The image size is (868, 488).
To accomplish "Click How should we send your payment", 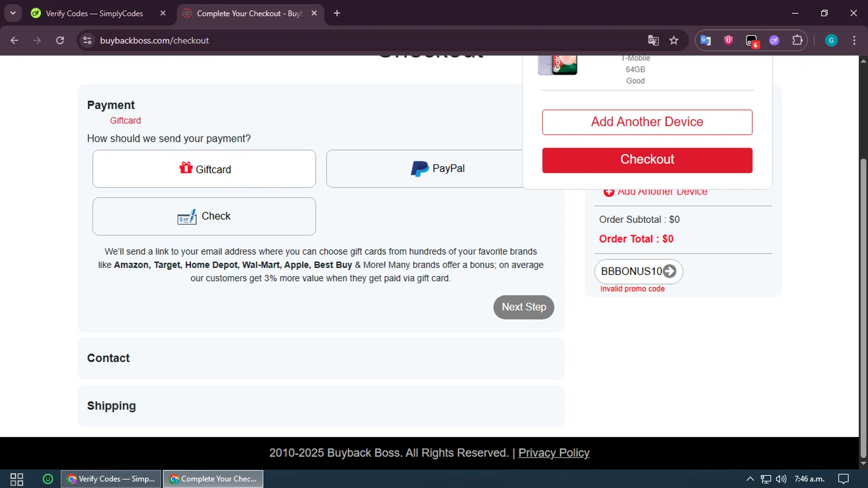I will pos(169,139).
